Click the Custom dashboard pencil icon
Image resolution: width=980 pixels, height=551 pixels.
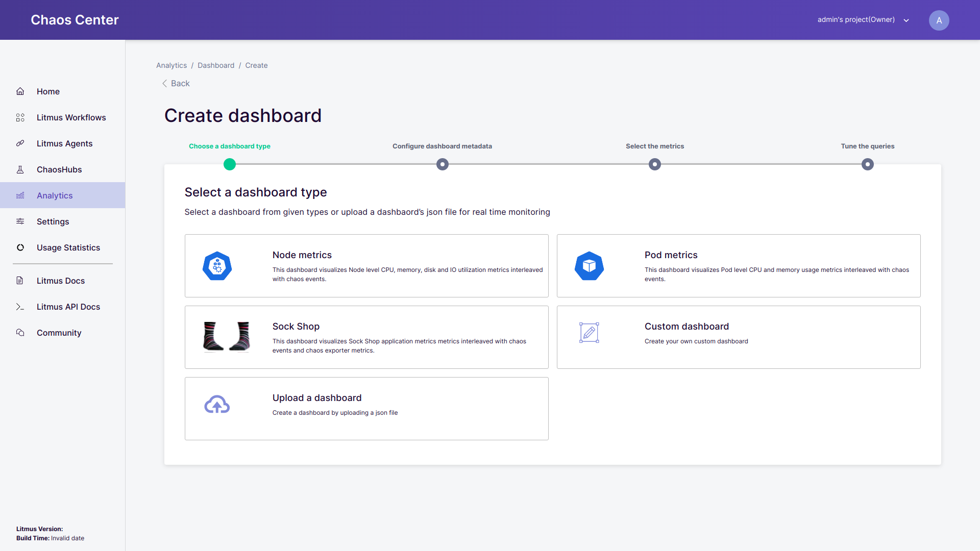tap(589, 333)
